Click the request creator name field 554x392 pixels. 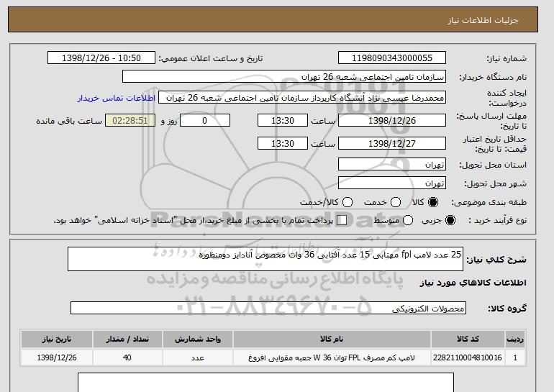click(x=302, y=98)
